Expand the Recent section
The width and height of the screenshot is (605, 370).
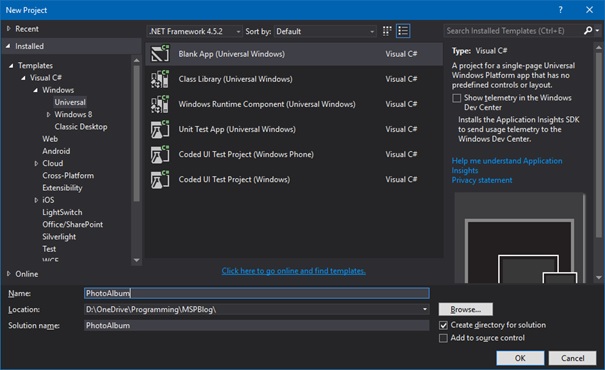click(8, 29)
